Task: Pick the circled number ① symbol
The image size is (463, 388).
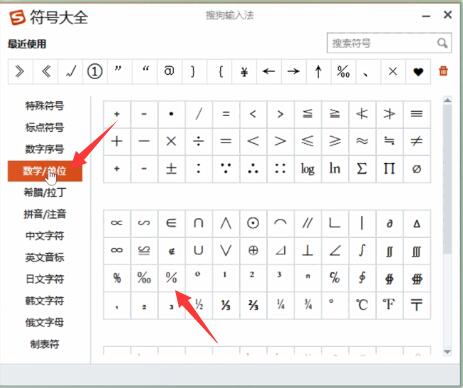Action: [95, 71]
